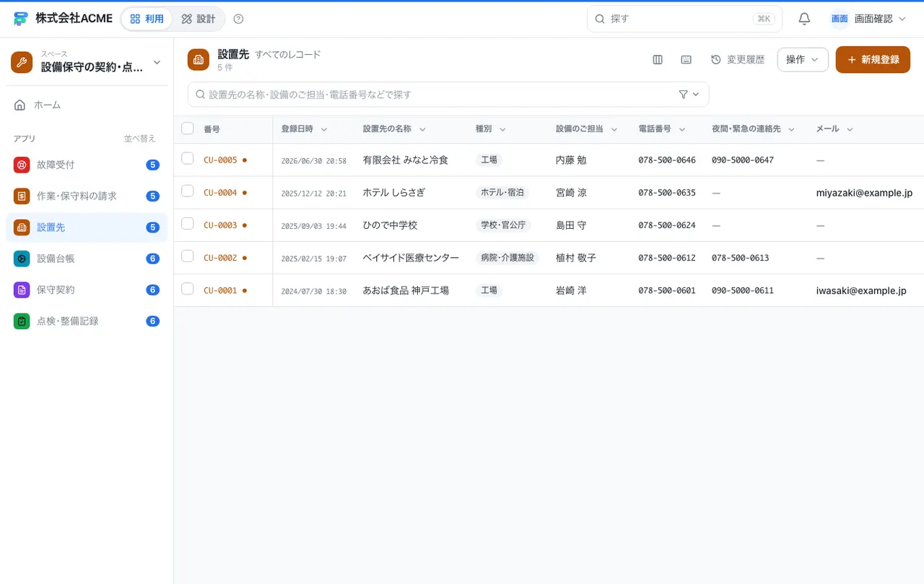Click the keyboard shortcuts icon
The width and height of the screenshot is (924, 584).
(x=687, y=60)
